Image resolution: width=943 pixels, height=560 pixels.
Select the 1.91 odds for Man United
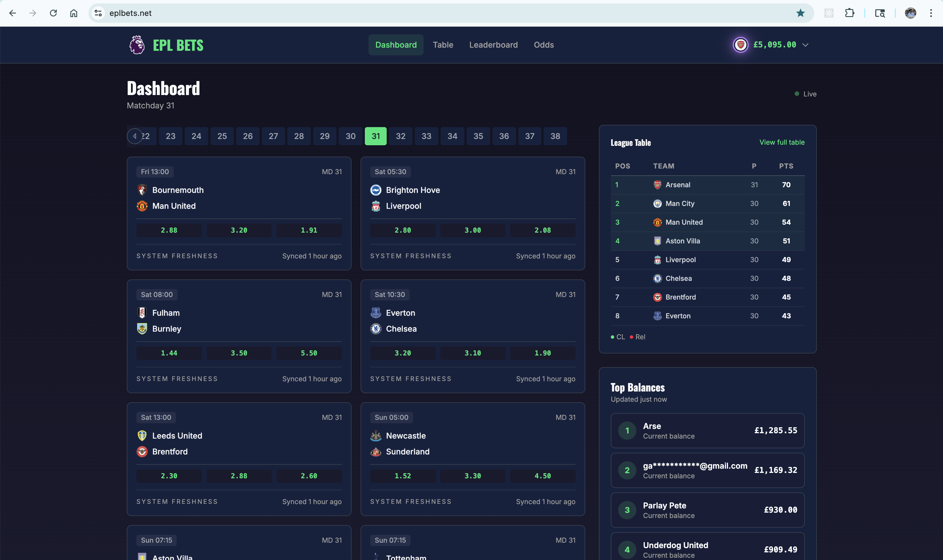(309, 230)
